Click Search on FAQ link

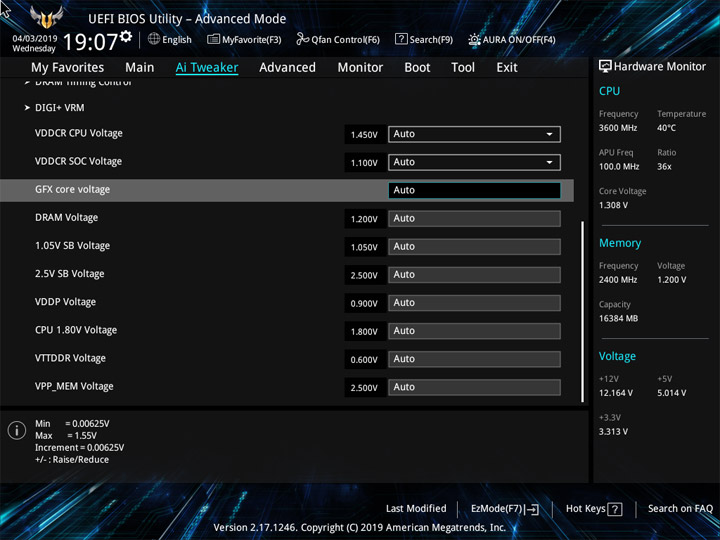click(x=681, y=508)
